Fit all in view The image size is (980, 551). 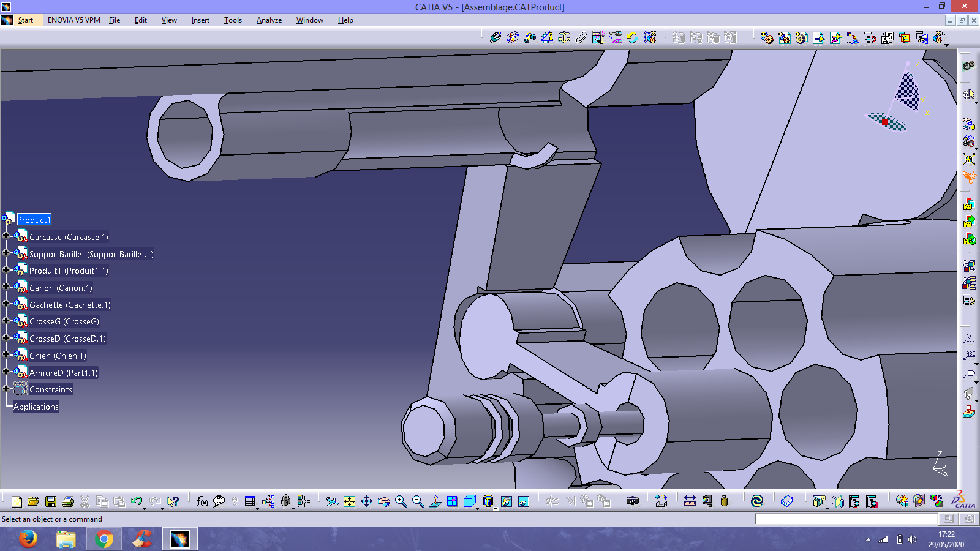tap(349, 501)
